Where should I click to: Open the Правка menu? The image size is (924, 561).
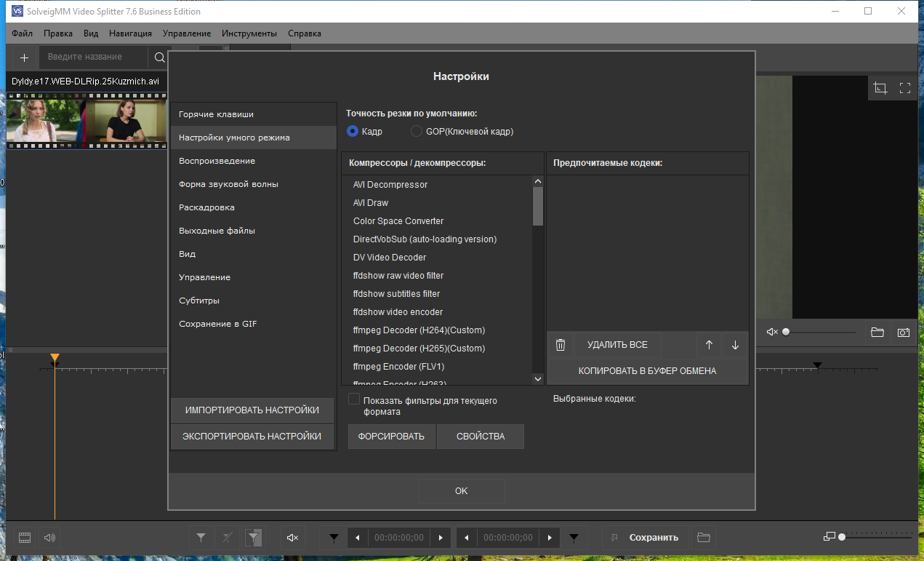click(58, 33)
